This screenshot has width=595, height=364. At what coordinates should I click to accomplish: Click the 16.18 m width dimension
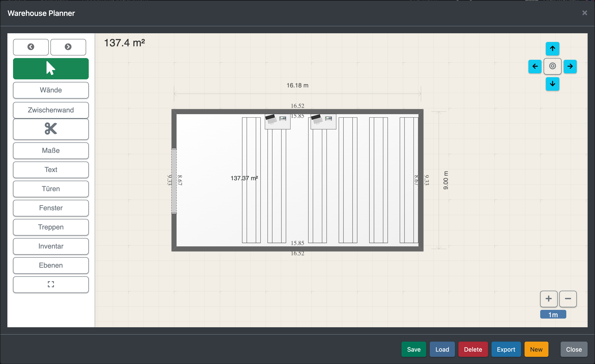point(297,85)
